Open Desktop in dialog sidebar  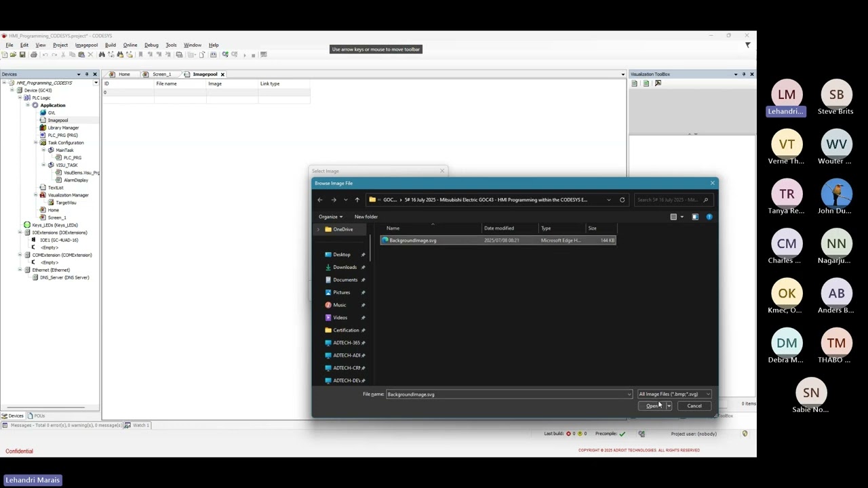pos(342,255)
